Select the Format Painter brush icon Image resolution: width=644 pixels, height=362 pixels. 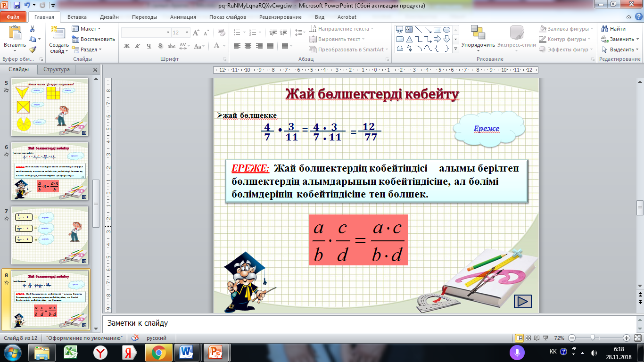(32, 49)
